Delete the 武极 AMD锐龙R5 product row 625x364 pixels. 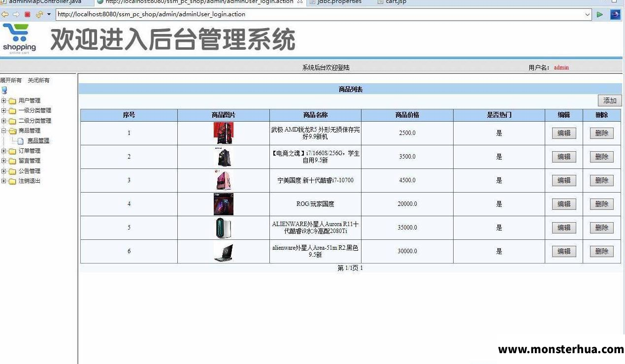[602, 133]
